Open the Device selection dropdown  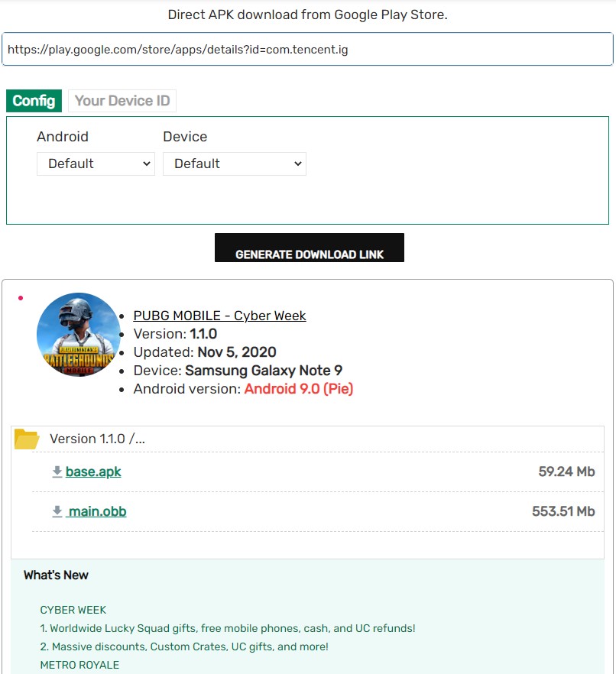(x=235, y=164)
